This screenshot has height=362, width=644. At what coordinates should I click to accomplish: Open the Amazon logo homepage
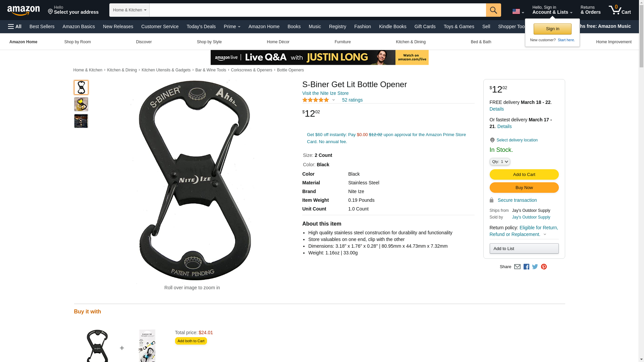(23, 10)
